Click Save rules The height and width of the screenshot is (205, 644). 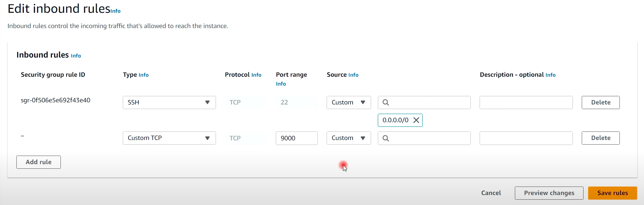[x=612, y=193]
